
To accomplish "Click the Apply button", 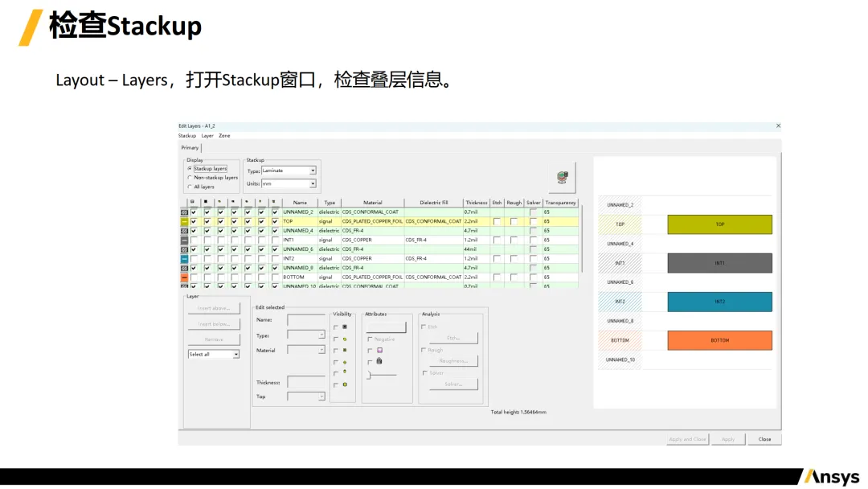I will click(728, 439).
